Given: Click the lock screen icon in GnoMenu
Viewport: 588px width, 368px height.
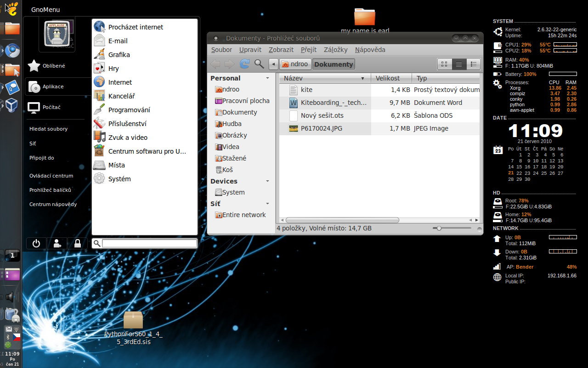Looking at the screenshot, I should click(77, 244).
